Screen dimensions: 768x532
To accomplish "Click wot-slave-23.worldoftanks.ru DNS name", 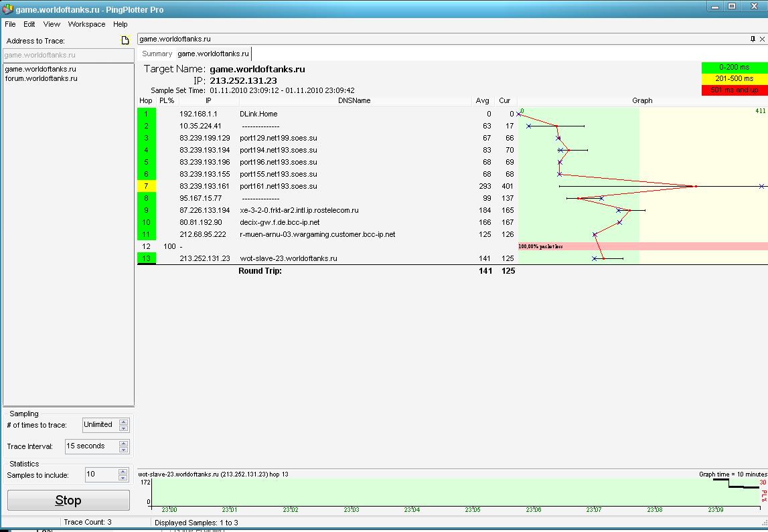I will coord(289,258).
